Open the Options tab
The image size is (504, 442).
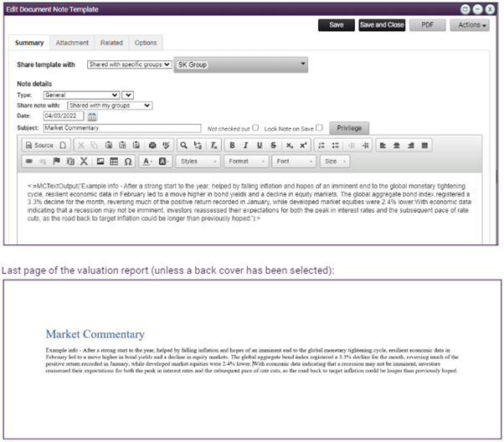[145, 43]
